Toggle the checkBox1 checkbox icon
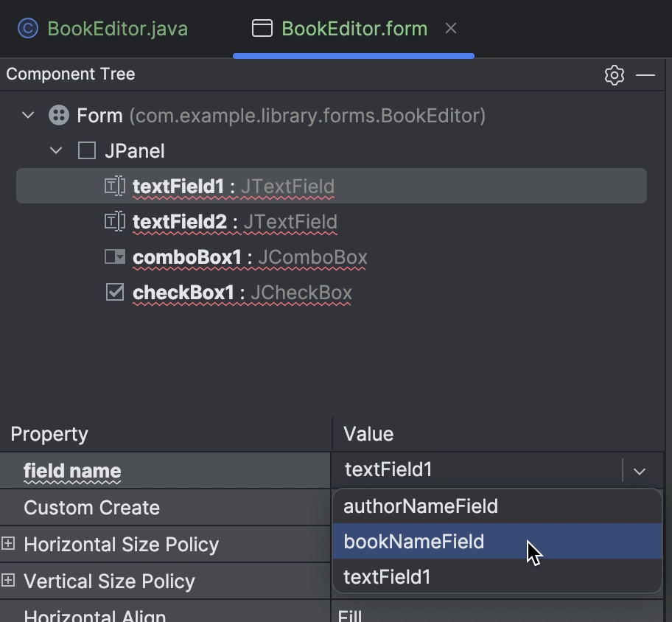This screenshot has width=672, height=622. [115, 292]
